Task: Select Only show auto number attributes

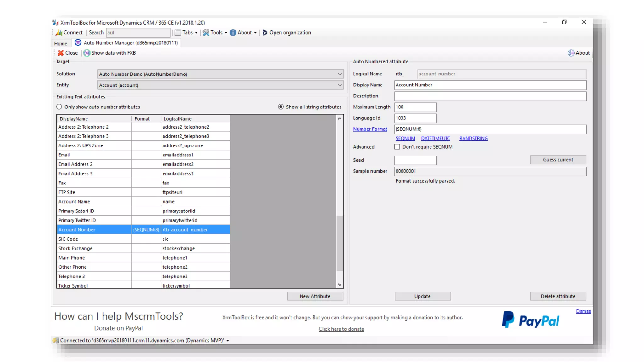Action: (x=59, y=107)
